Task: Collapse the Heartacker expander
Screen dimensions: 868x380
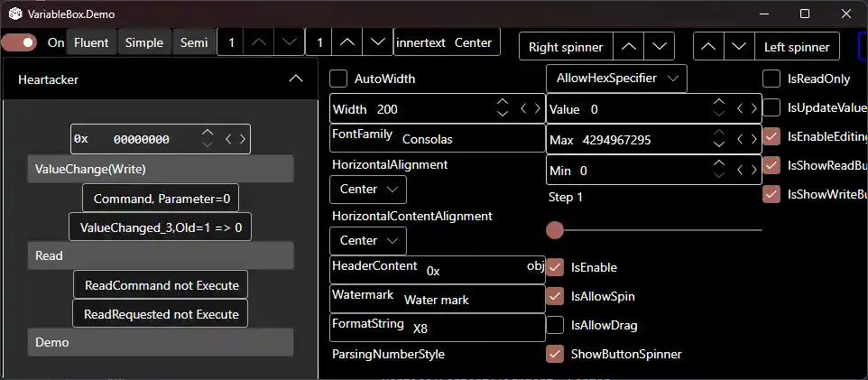Action: pos(295,79)
